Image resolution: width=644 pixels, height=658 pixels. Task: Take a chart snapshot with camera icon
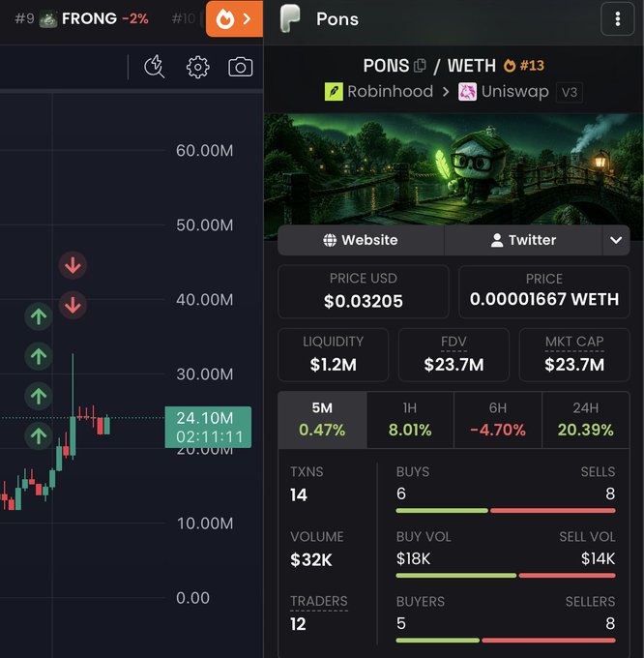[x=240, y=67]
